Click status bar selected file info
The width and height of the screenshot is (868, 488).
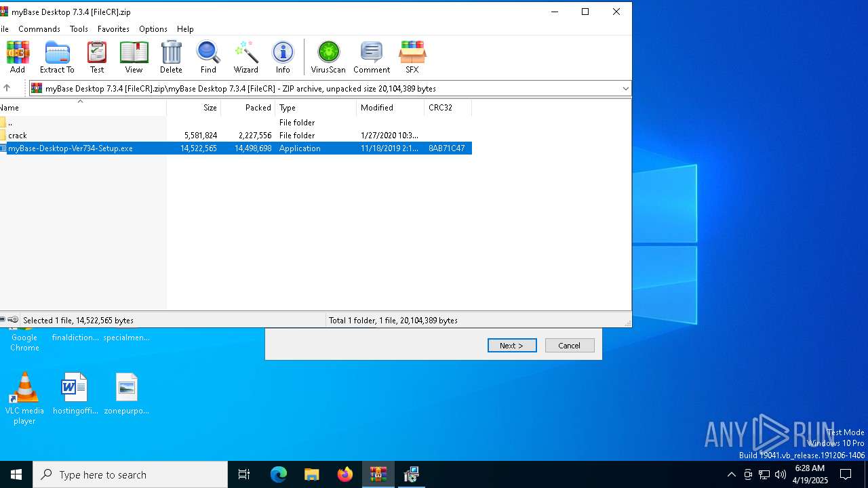click(78, 321)
